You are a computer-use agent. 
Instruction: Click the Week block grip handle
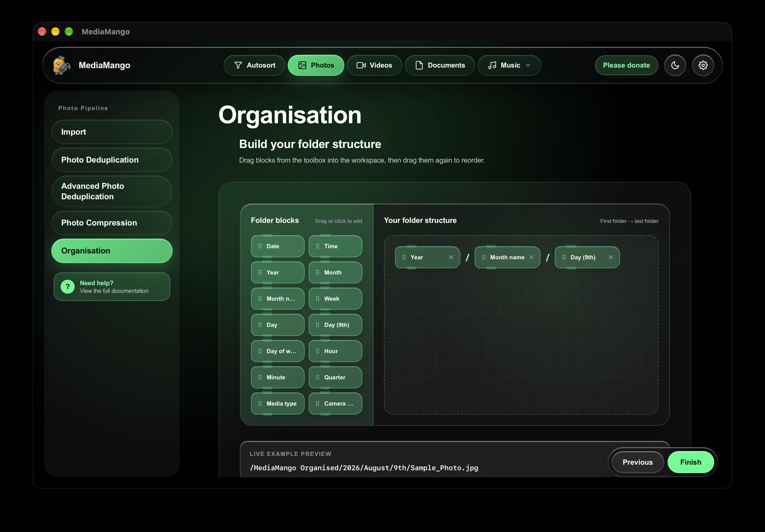pyautogui.click(x=317, y=299)
